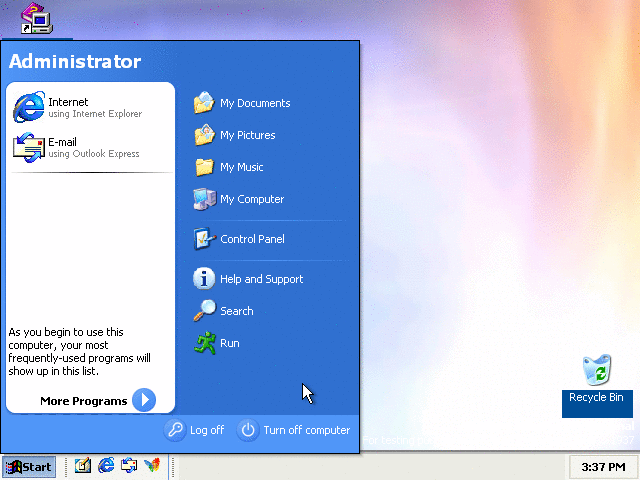Image resolution: width=640 pixels, height=480 pixels.
Task: Expand More Programs with the arrow button
Action: (x=144, y=400)
